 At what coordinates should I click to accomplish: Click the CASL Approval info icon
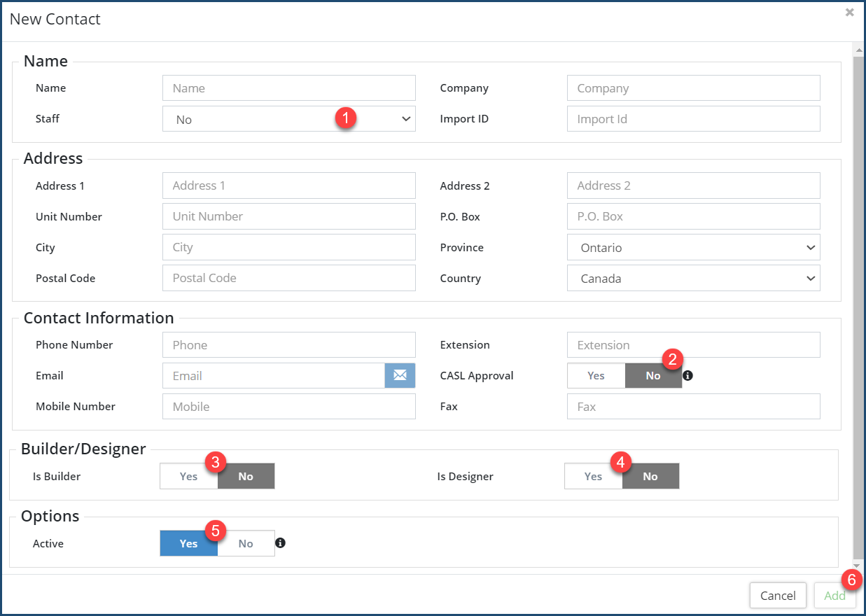[x=687, y=376]
